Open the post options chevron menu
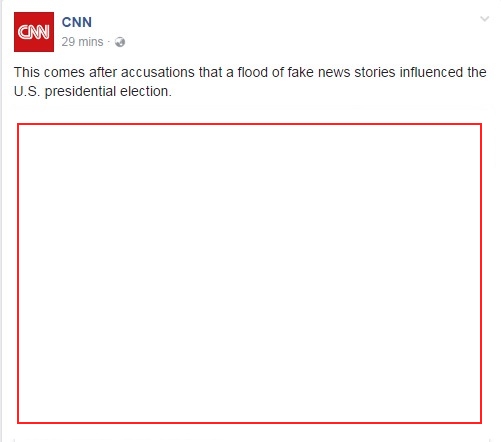The image size is (501, 442). [x=484, y=19]
